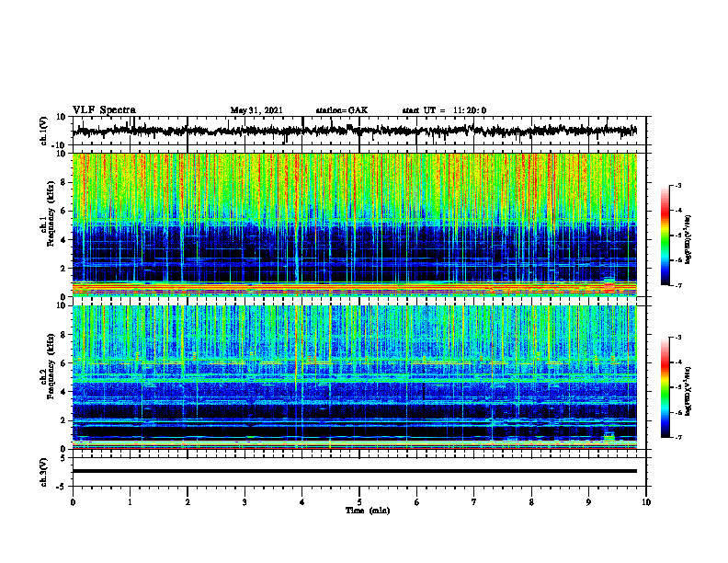This screenshot has height=563, width=728.
Task: Click the "-3" value on ch.1 colorbar
Action: (678, 185)
